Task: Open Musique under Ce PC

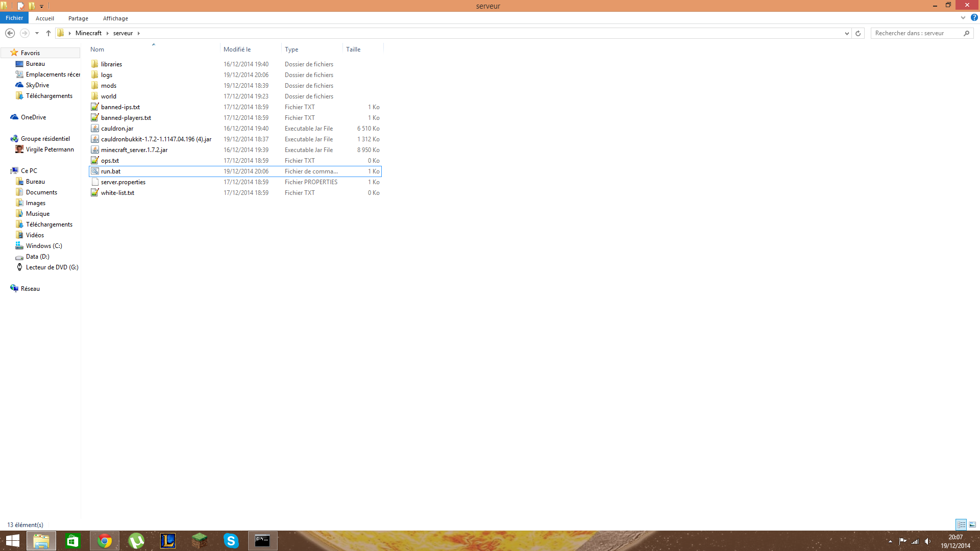Action: pyautogui.click(x=37, y=214)
